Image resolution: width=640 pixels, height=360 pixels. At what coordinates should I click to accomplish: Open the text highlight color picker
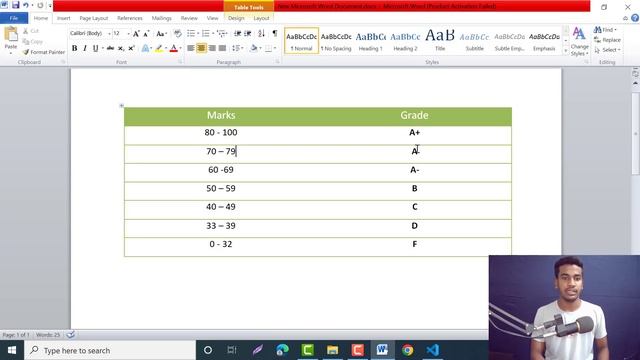166,49
